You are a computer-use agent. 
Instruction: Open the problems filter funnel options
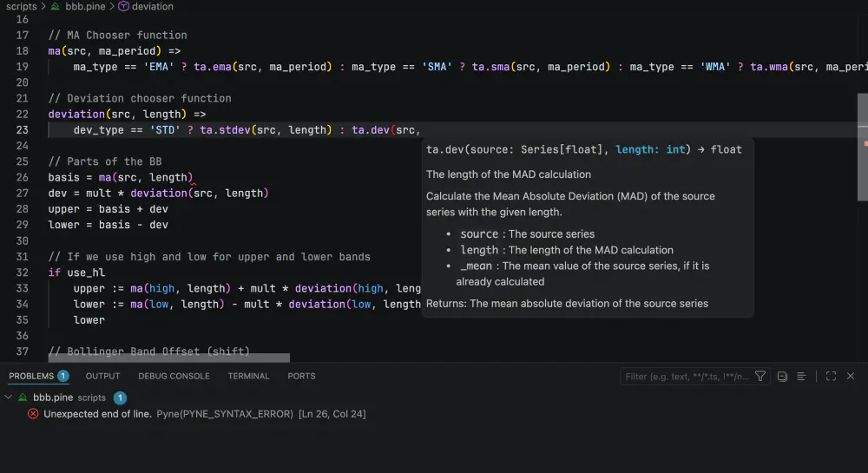(760, 376)
